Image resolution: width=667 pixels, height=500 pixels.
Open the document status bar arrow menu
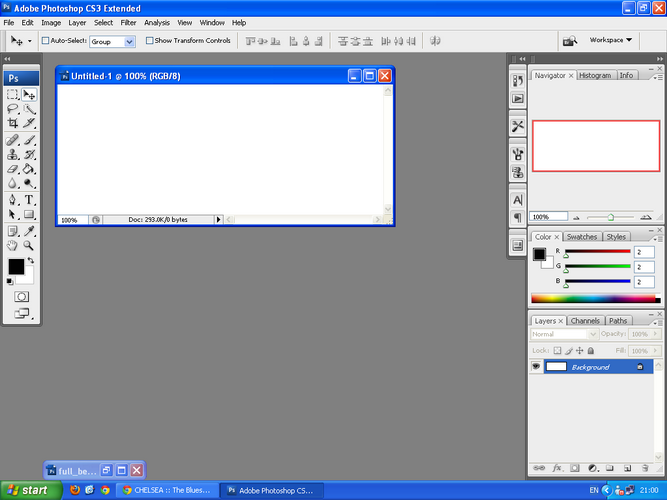click(x=218, y=220)
